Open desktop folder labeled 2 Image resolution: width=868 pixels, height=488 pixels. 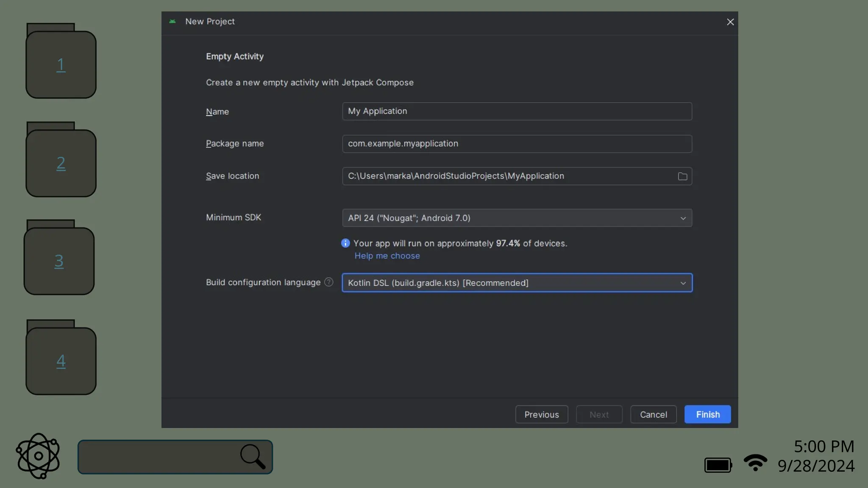[61, 163]
